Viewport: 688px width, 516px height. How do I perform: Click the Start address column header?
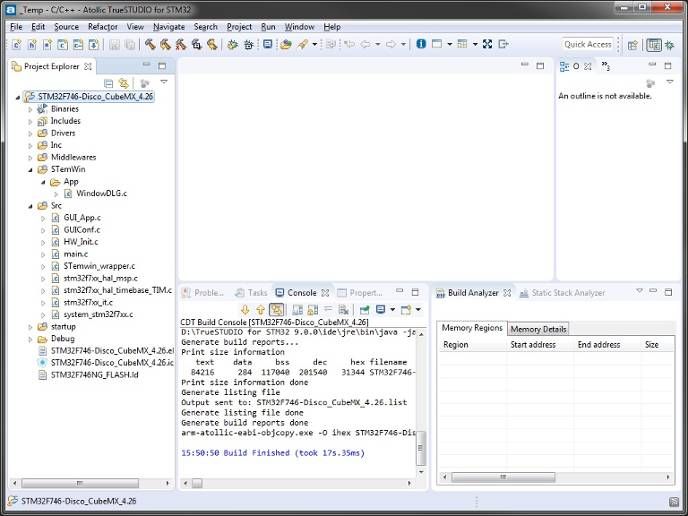[540, 345]
